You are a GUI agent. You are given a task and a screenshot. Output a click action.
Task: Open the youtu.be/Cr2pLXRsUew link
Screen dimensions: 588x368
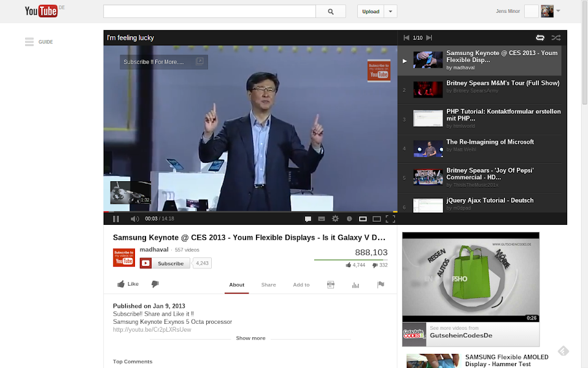tap(152, 330)
